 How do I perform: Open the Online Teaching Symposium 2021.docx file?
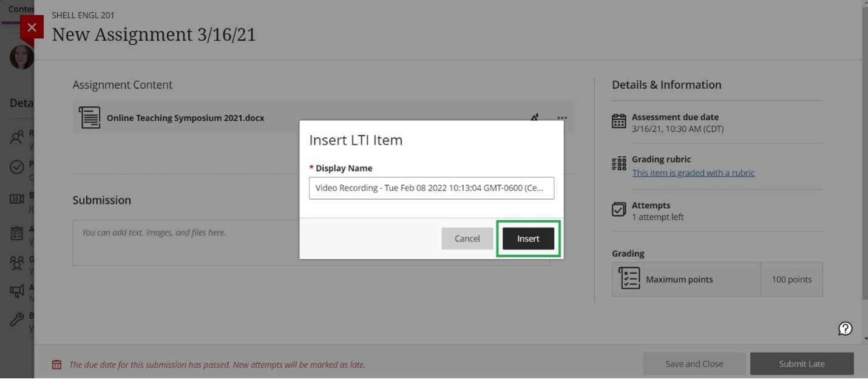185,118
